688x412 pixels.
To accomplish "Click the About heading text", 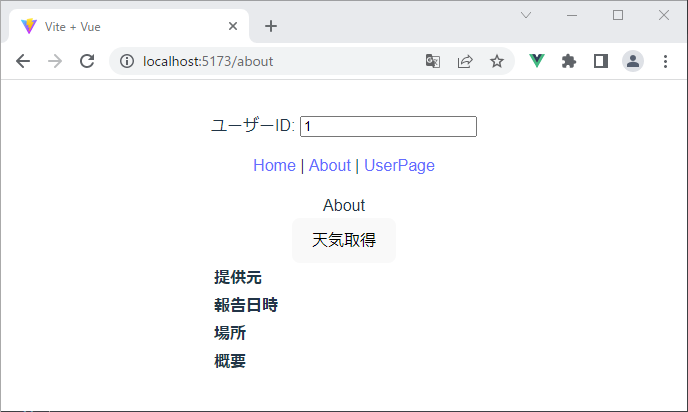I will 344,205.
